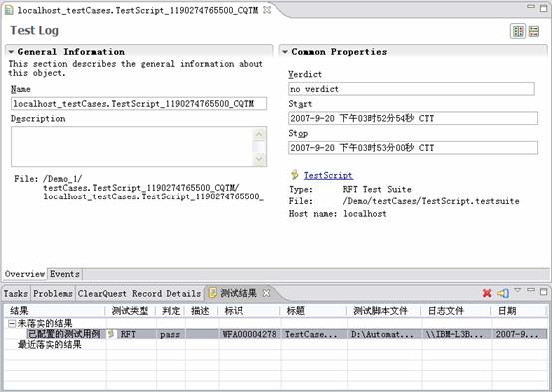Image resolution: width=552 pixels, height=392 pixels.
Task: Click the D:\Automat... script file cell
Action: point(384,334)
